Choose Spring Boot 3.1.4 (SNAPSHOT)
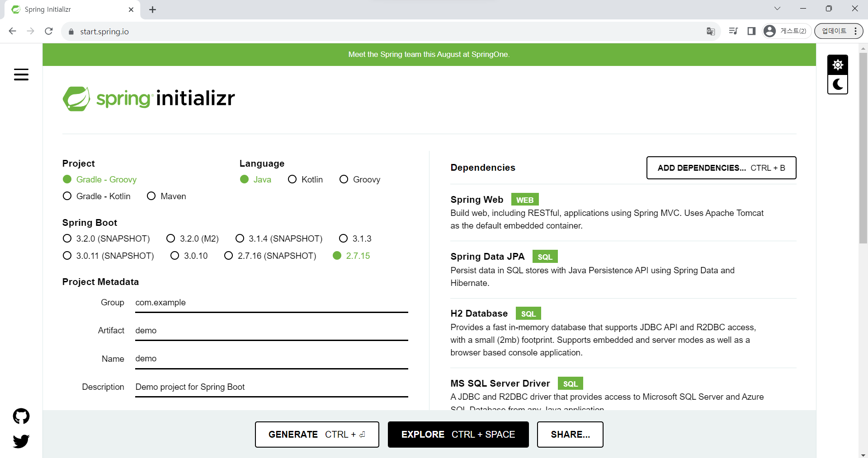The height and width of the screenshot is (458, 868). 279,238
